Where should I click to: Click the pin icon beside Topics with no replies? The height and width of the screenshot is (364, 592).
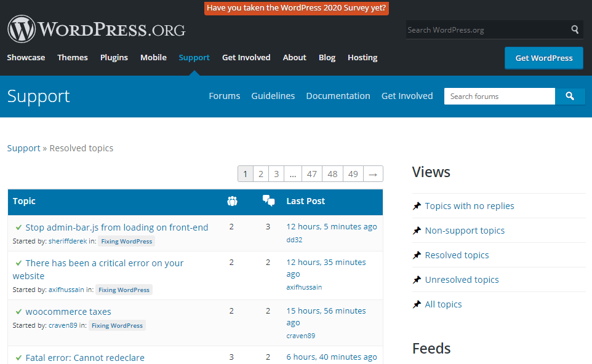pos(417,206)
